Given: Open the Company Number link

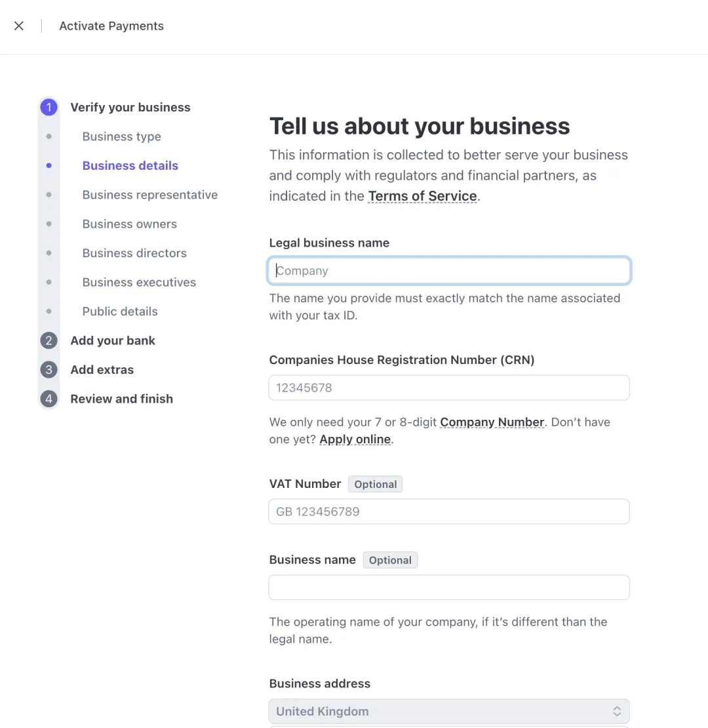Looking at the screenshot, I should [x=492, y=422].
